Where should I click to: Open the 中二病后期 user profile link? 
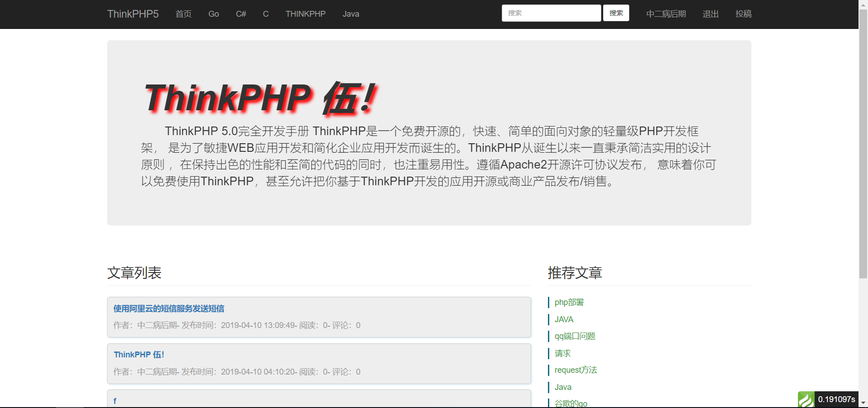point(666,14)
